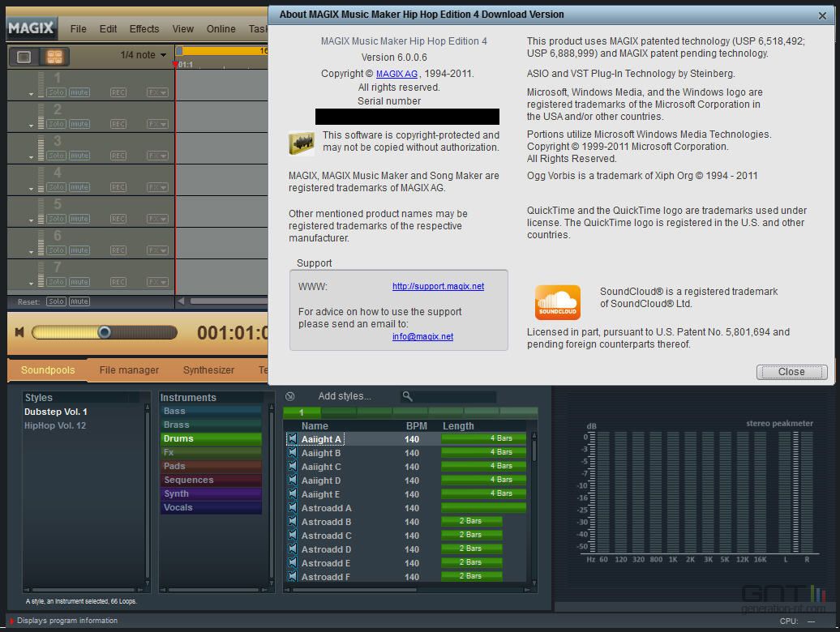Click Close button in About dialog
The width and height of the screenshot is (840, 632).
click(x=791, y=372)
